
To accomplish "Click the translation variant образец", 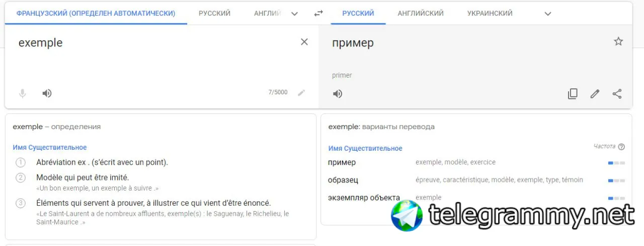I will tap(343, 180).
